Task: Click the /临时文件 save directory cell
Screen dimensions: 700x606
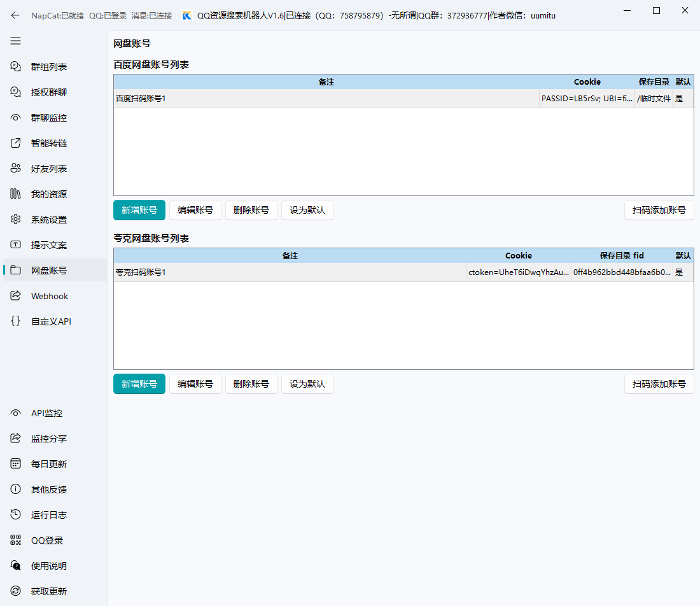Action: tap(654, 98)
